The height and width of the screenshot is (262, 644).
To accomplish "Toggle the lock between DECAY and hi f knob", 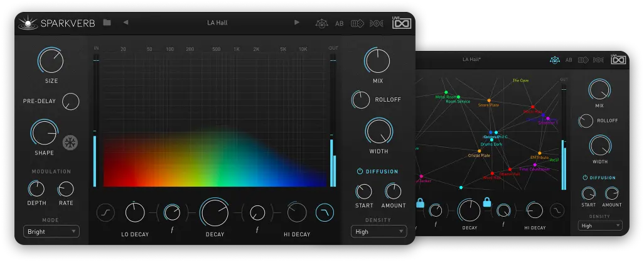I will pyautogui.click(x=487, y=202).
